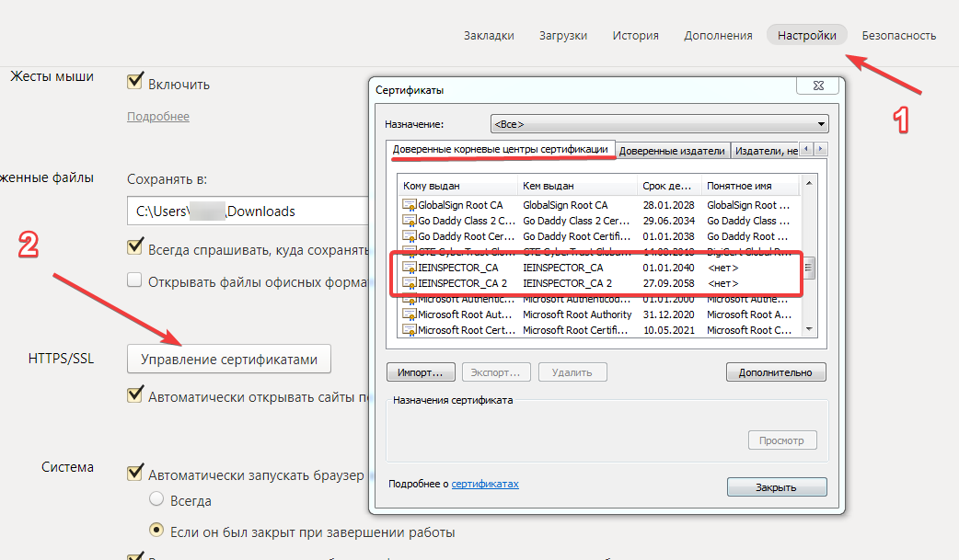This screenshot has height=560, width=959.
Task: Click the Экспорт... button
Action: coord(495,372)
